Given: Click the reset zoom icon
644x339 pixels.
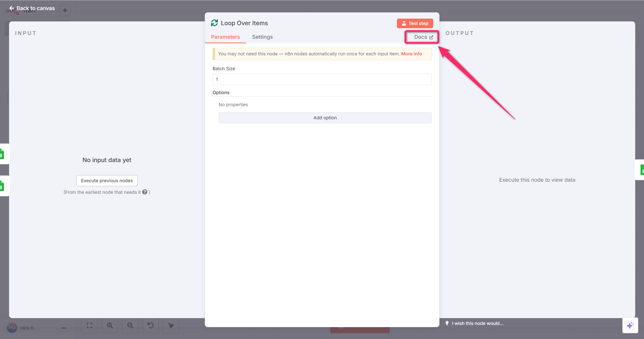Looking at the screenshot, I should [150, 325].
